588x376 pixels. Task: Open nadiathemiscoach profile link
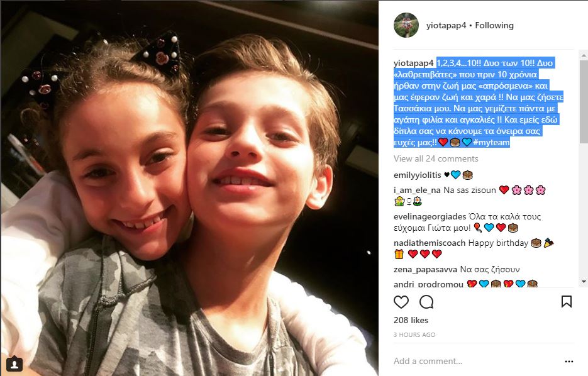pyautogui.click(x=430, y=243)
